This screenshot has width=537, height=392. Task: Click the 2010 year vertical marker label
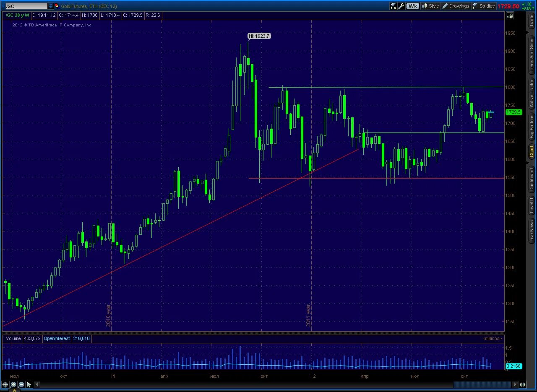[x=108, y=316]
